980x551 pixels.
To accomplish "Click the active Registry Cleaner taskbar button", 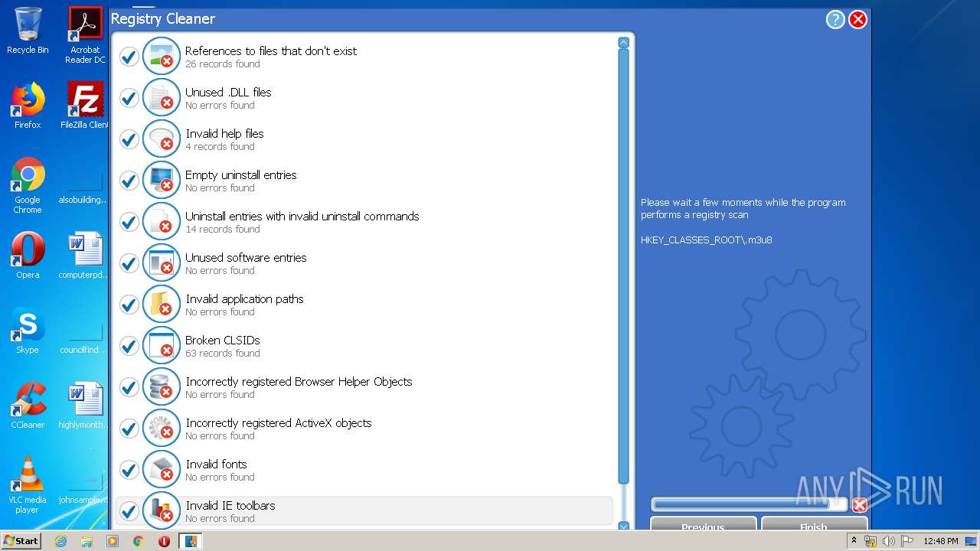I will 190,541.
